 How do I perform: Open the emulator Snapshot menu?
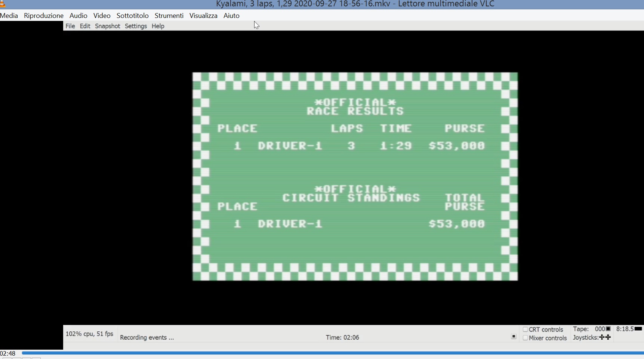coord(107,26)
